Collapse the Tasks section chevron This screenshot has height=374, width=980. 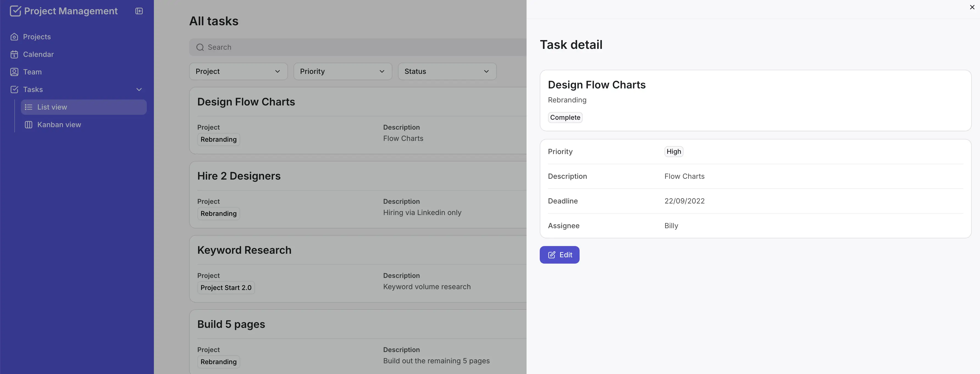(139, 89)
